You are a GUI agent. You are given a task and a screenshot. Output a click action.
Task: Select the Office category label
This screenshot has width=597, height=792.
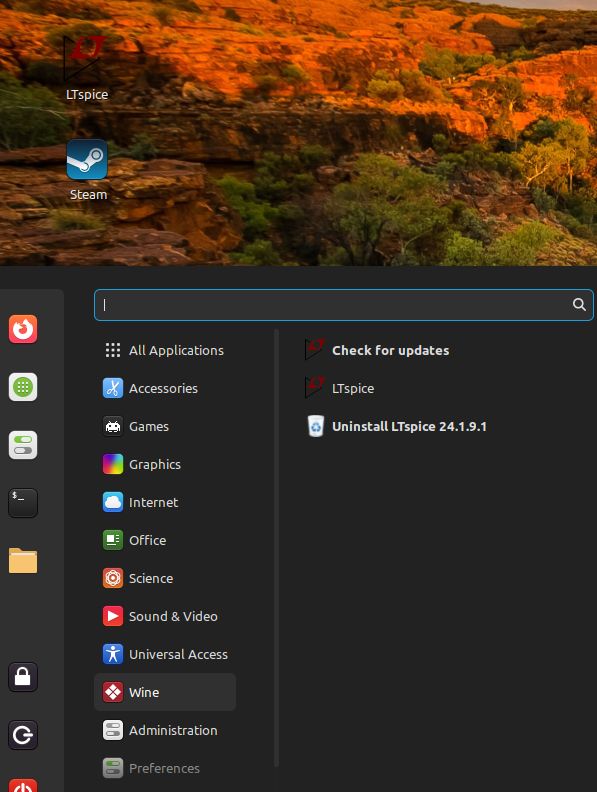tap(147, 540)
